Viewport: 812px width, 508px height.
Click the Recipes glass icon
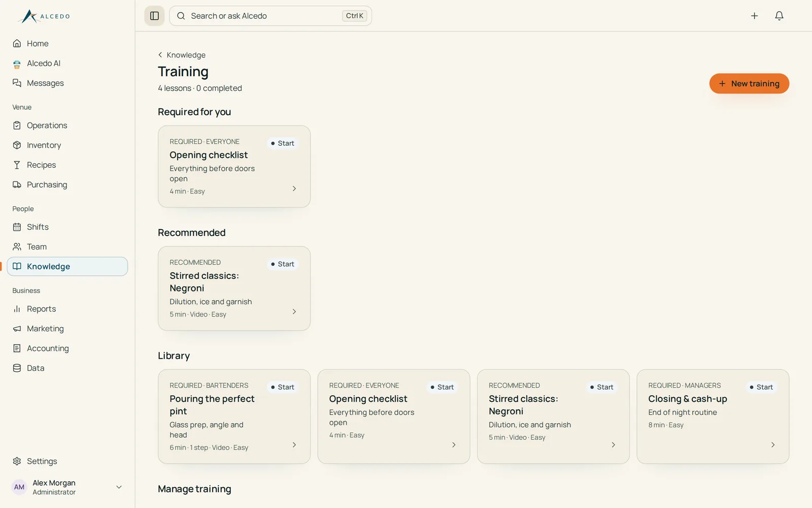coord(17,165)
